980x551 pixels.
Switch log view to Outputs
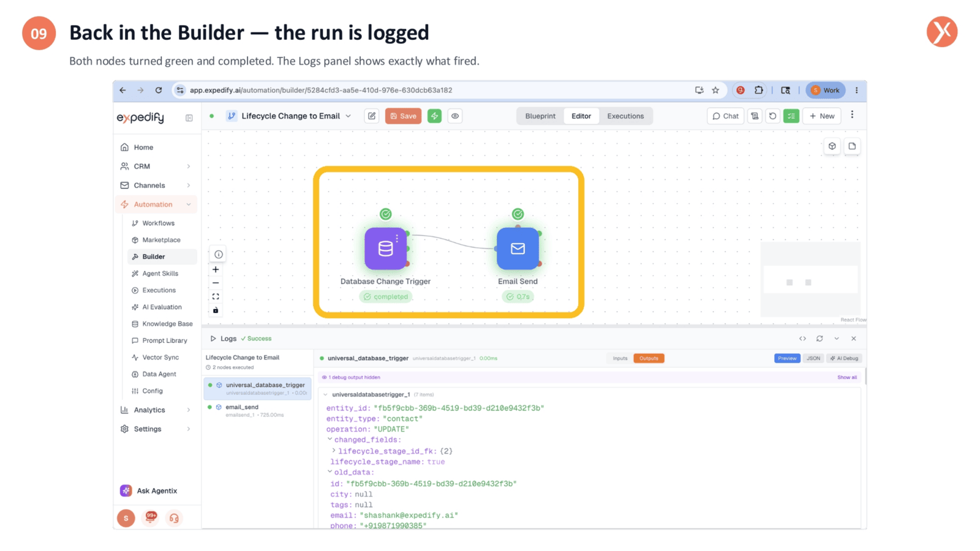click(x=649, y=358)
